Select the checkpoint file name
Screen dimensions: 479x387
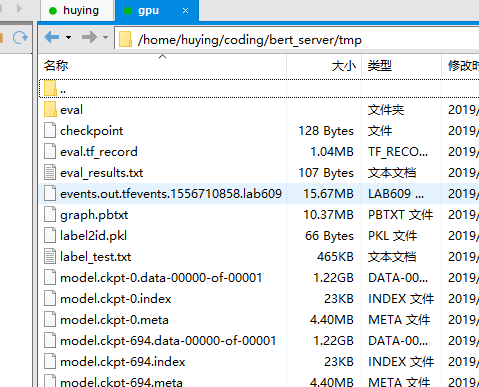(x=92, y=131)
